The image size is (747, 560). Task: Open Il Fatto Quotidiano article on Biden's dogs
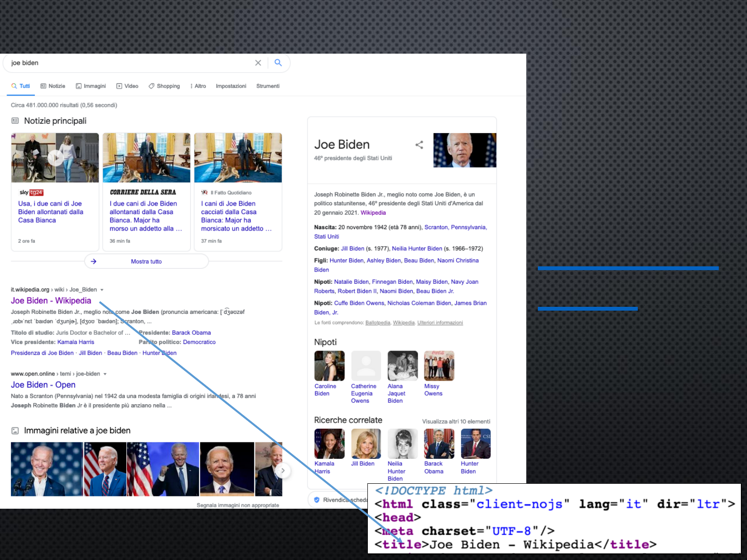[236, 216]
